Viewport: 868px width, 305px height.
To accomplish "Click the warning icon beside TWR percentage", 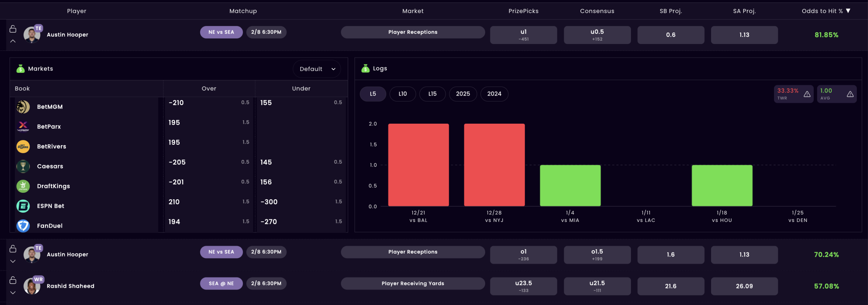I will (x=807, y=94).
